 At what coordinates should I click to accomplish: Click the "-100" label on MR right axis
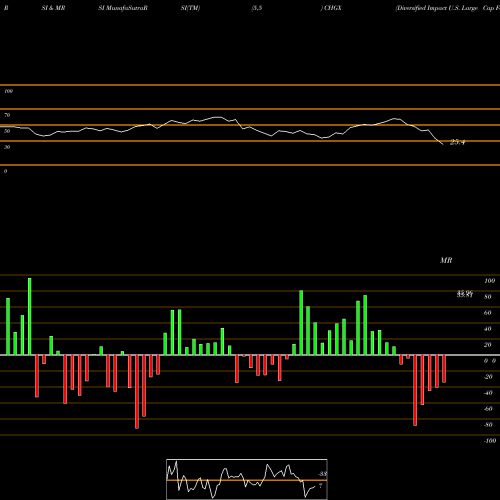tap(490, 441)
